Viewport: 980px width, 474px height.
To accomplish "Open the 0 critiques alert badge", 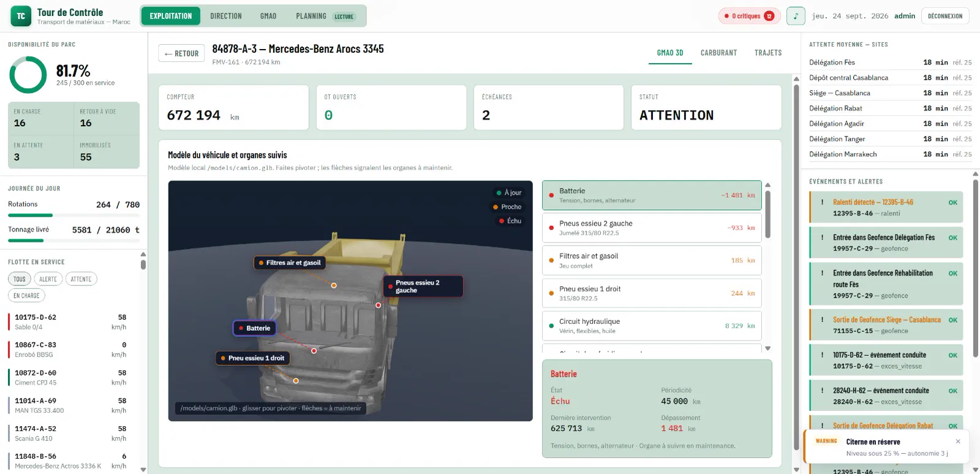I will click(x=749, y=16).
